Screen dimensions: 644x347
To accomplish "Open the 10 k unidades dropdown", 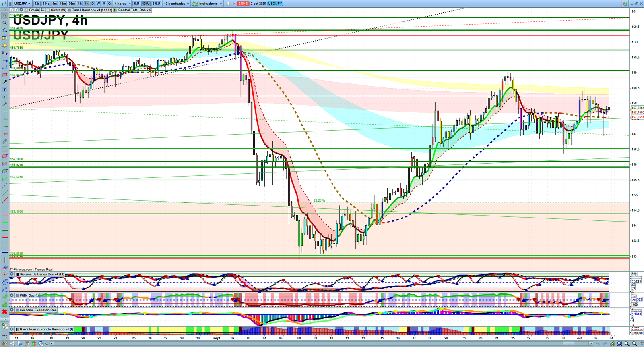I will pyautogui.click(x=176, y=4).
